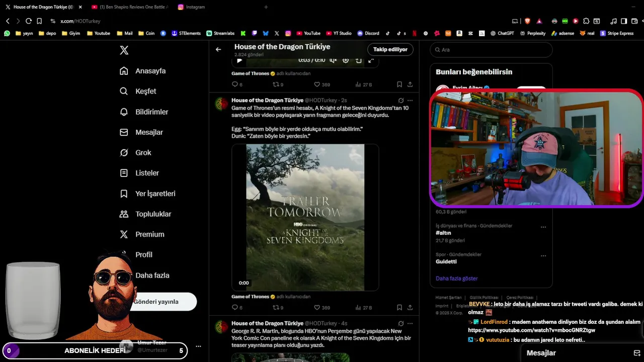Open options for #altın trend
Image resolution: width=644 pixels, height=362 pixels.
[543, 227]
